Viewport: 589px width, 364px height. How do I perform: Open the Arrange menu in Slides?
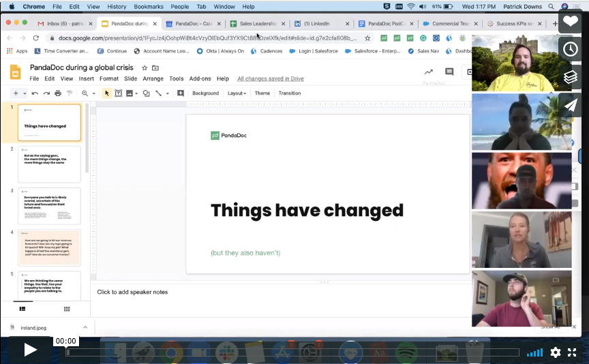pyautogui.click(x=153, y=78)
